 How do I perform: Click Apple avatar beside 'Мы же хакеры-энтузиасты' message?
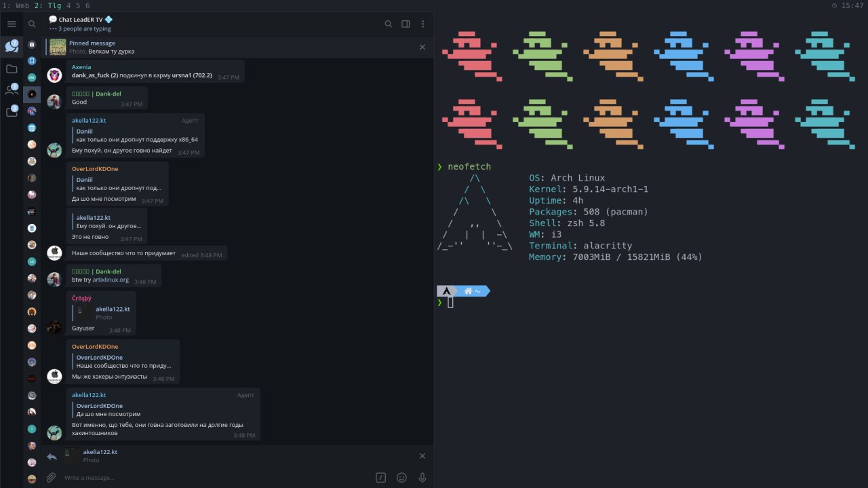pos(54,377)
